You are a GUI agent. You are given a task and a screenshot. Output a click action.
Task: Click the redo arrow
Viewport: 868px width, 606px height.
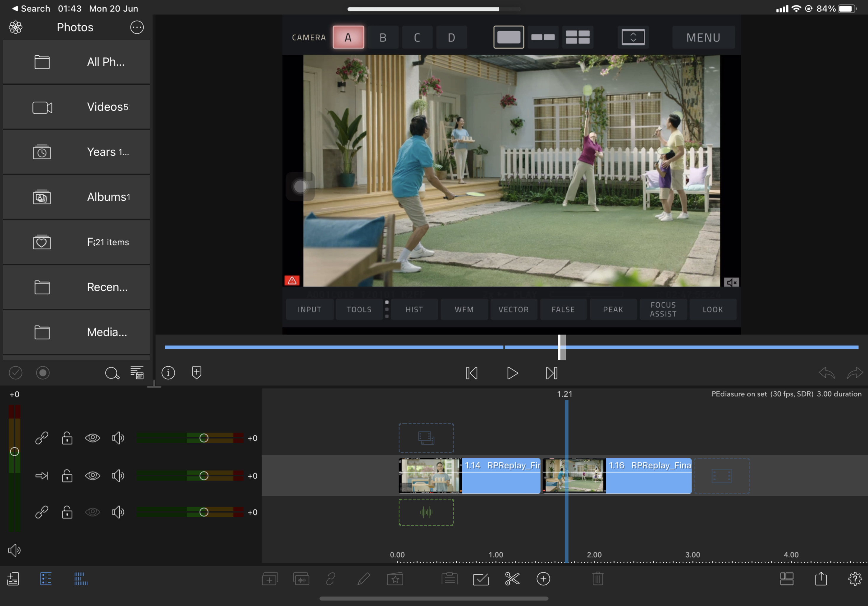click(855, 373)
